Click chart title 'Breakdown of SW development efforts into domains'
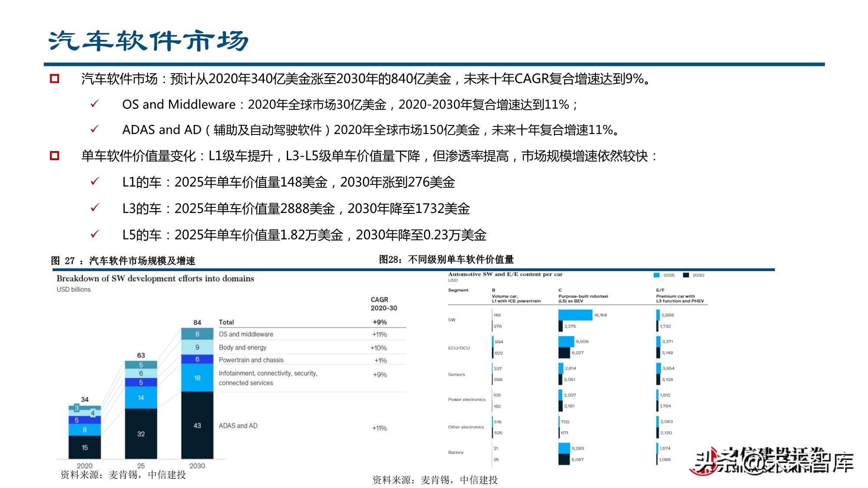Screen dimensions: 868x488 pyautogui.click(x=155, y=278)
